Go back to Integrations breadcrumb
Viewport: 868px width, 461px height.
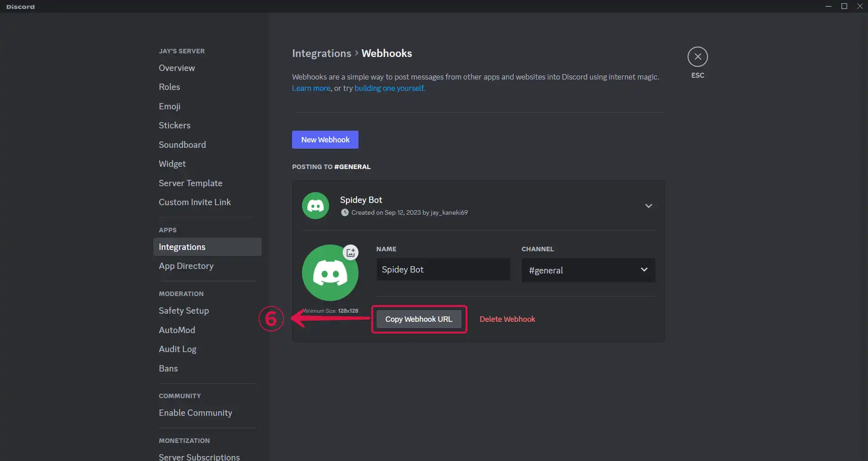tap(321, 53)
